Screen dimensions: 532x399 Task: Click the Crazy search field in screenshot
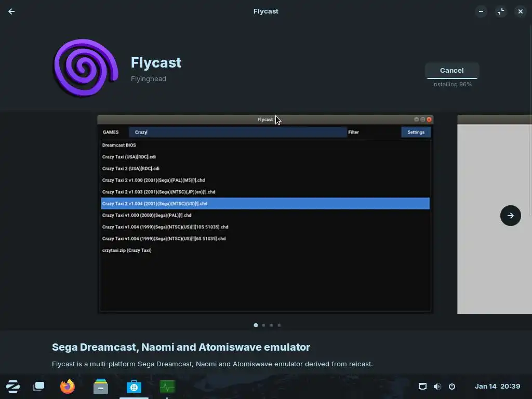point(238,132)
